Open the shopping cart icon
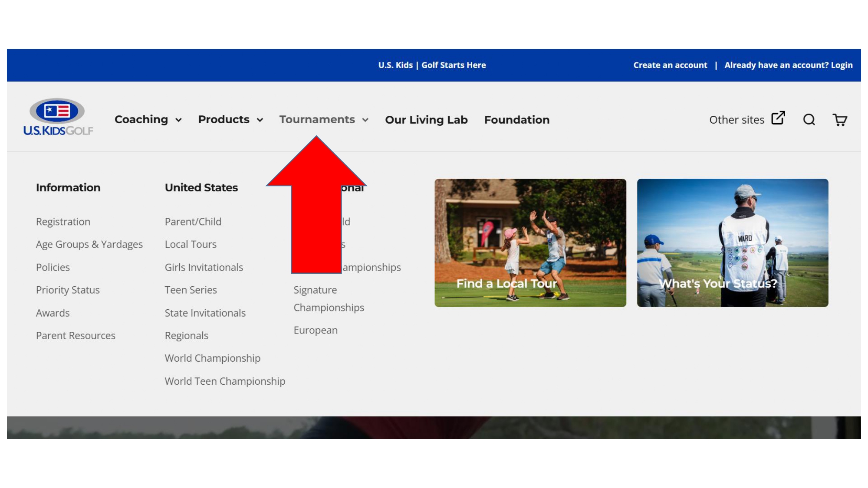The height and width of the screenshot is (488, 868). [x=839, y=120]
